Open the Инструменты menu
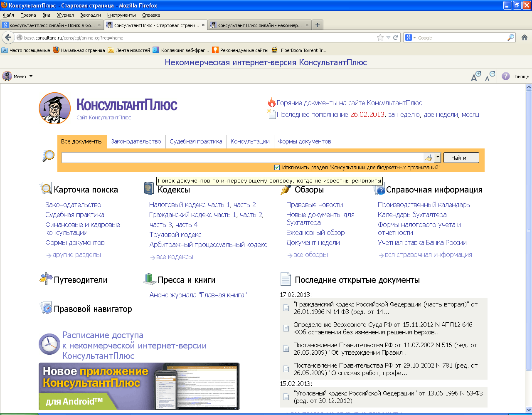Viewport: 532px width, 415px height. (121, 15)
